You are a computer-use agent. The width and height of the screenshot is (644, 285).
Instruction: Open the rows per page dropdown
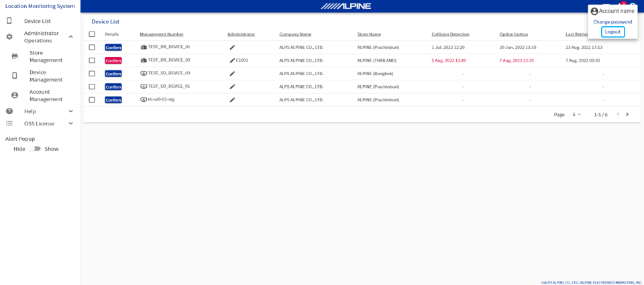[x=577, y=115]
